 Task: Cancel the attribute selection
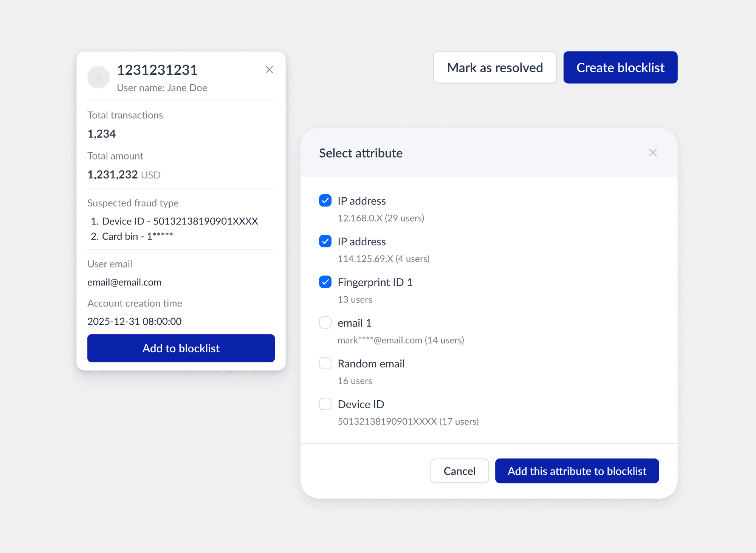point(459,471)
